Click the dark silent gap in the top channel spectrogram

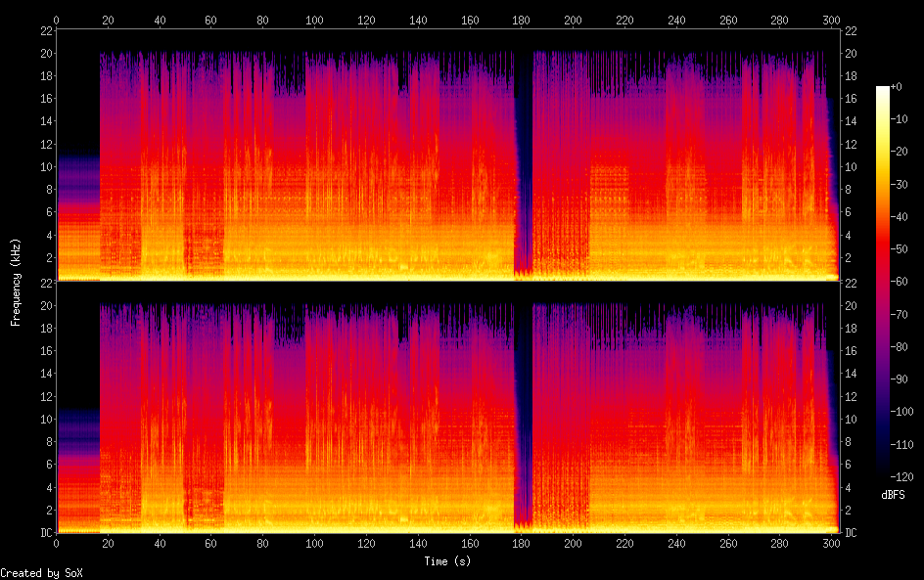pyautogui.click(x=524, y=156)
